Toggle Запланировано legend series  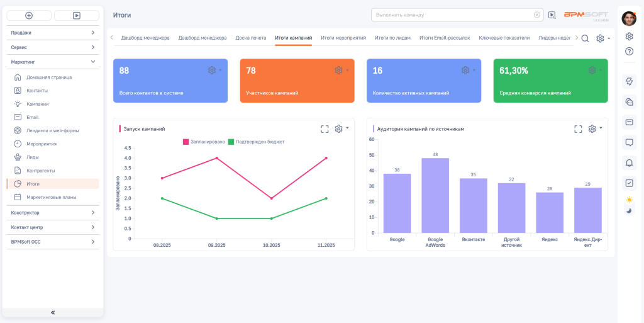[204, 142]
